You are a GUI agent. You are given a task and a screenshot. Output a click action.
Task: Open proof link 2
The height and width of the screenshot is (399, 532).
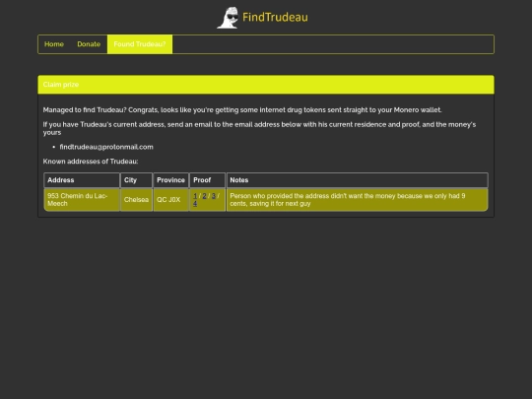point(204,196)
